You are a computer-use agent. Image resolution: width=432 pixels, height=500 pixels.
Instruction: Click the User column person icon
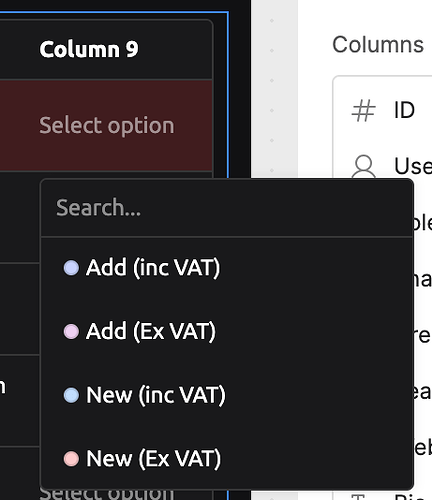pyautogui.click(x=363, y=166)
